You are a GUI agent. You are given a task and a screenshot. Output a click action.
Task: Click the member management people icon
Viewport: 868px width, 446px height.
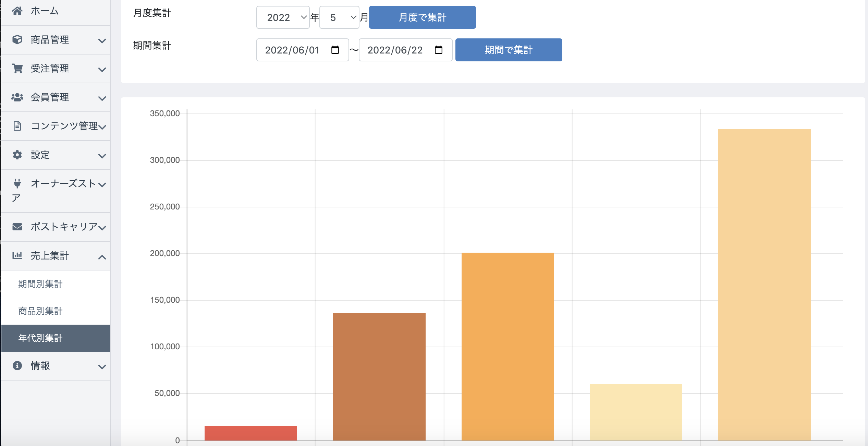(x=17, y=97)
